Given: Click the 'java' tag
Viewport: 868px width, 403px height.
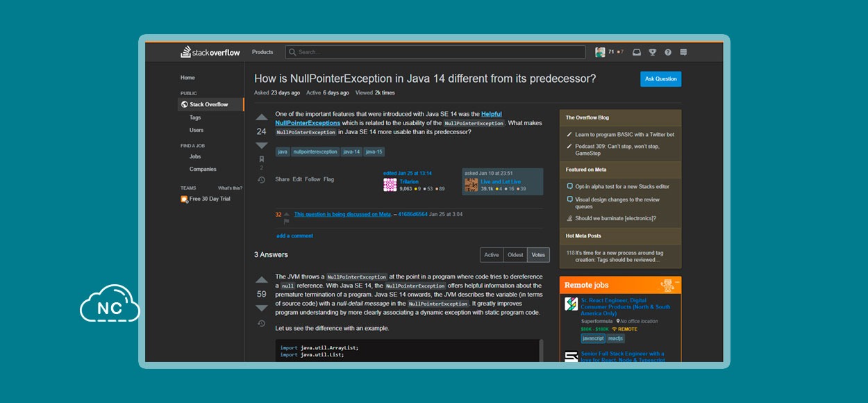Looking at the screenshot, I should 283,151.
